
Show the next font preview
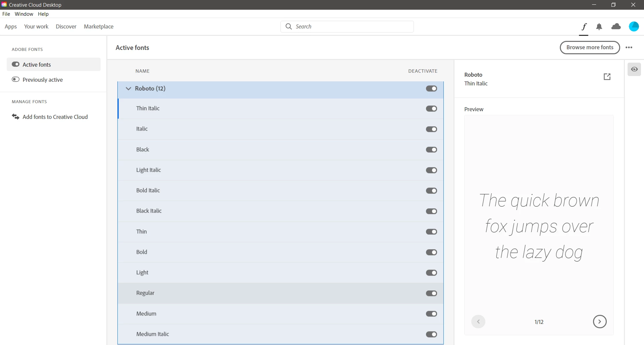600,322
